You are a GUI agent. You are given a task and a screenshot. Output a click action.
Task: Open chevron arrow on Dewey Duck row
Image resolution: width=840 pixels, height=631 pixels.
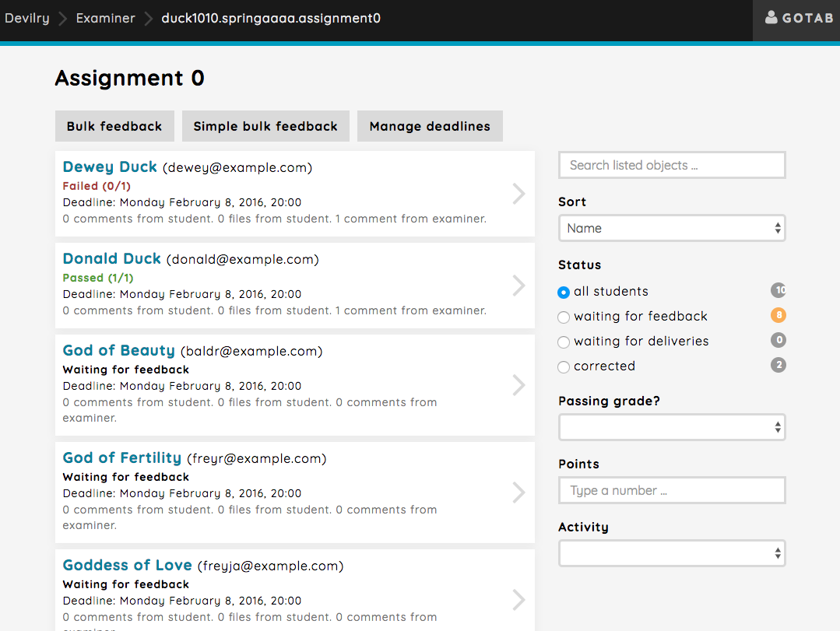click(x=518, y=194)
